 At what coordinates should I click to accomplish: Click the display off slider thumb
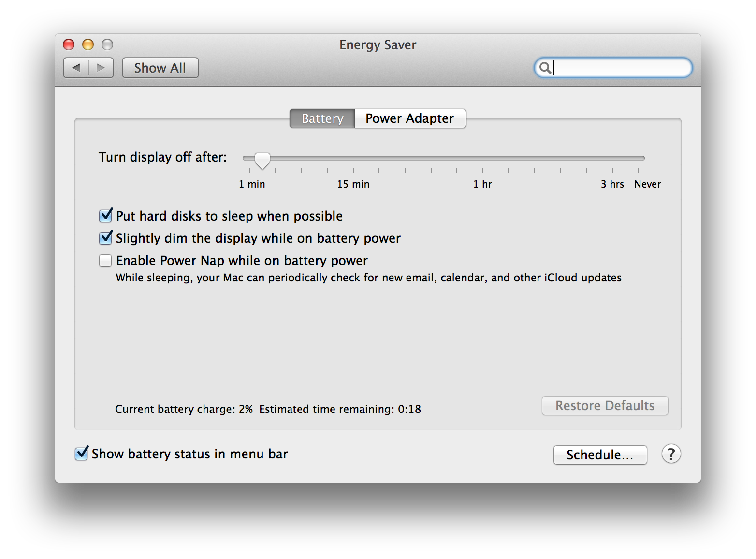262,160
